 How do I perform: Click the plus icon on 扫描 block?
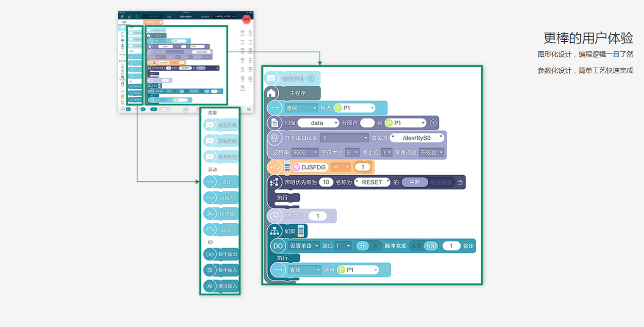[433, 123]
